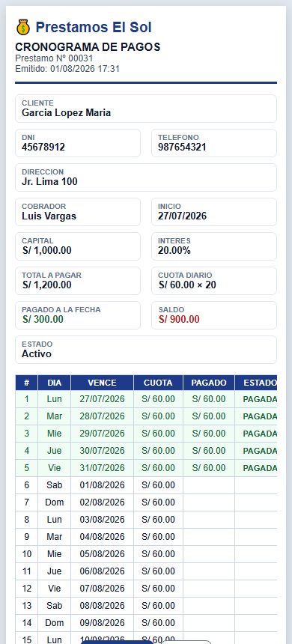Select the due date 07/08/2026
Viewport: 292px width, 644px height.
click(x=102, y=589)
